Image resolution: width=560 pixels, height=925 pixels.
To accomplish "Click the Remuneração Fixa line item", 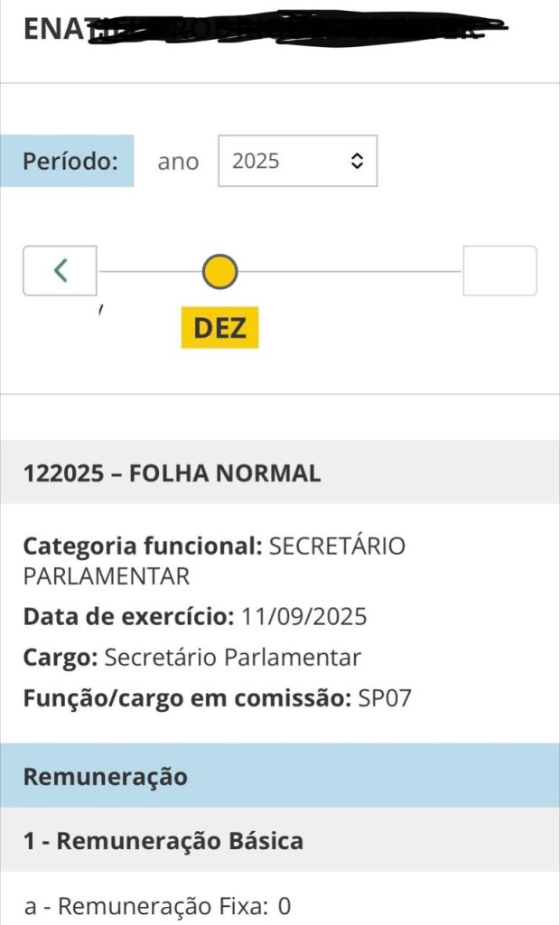I will pos(157,906).
